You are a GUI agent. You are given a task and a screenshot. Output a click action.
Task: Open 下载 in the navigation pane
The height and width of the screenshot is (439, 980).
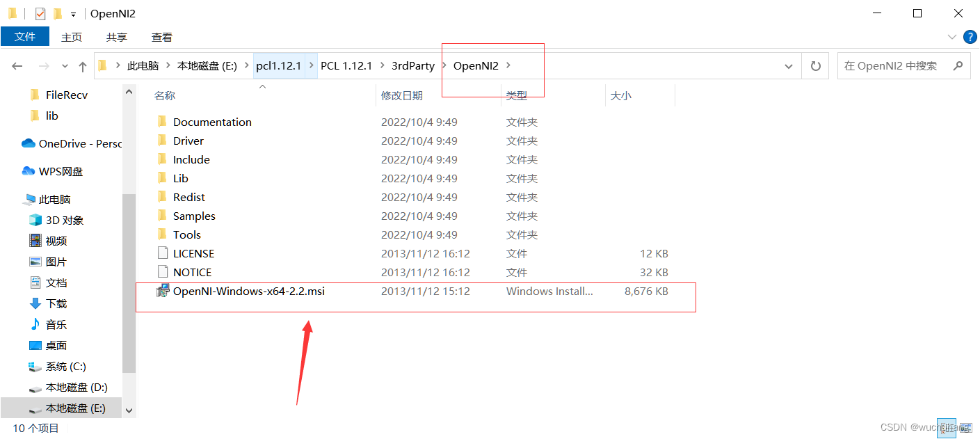click(x=56, y=303)
